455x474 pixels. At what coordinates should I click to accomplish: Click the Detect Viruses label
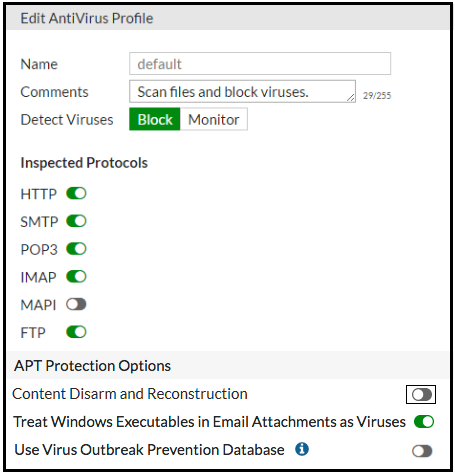[67, 120]
